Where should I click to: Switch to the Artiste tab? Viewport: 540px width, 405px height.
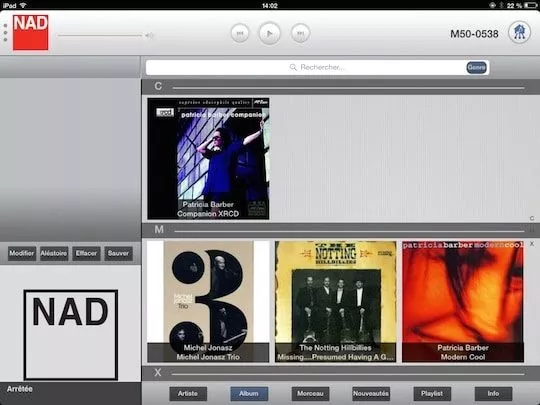tap(188, 394)
